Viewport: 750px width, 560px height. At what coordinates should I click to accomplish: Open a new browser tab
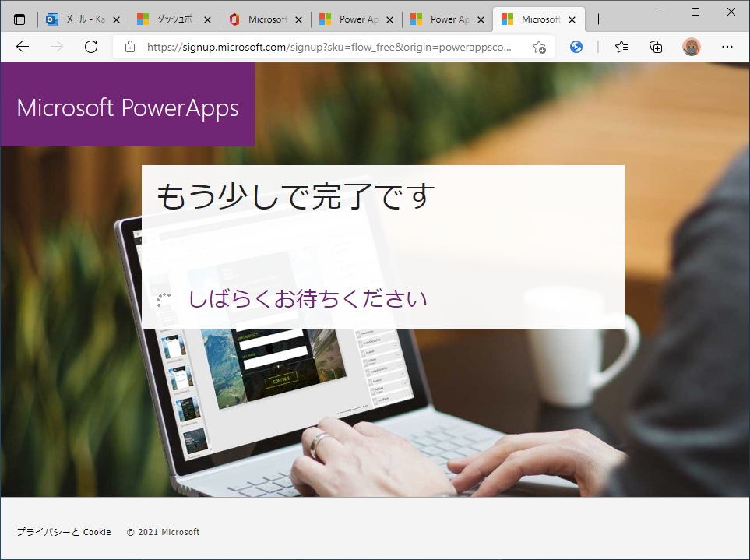tap(598, 19)
